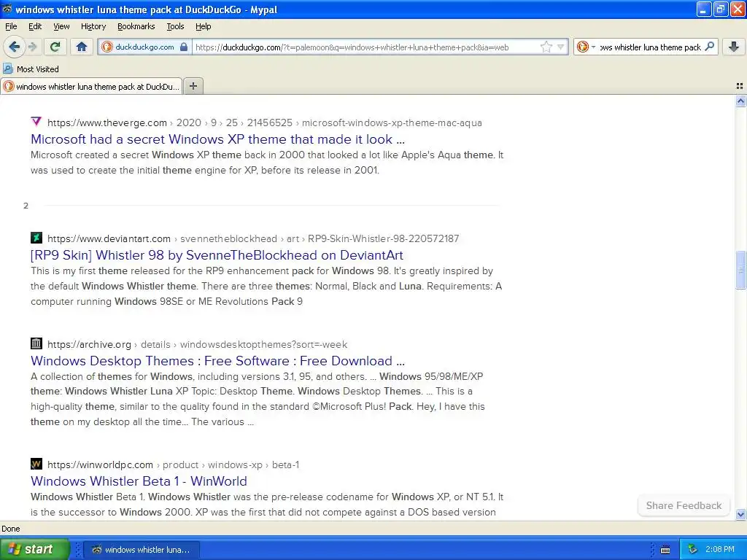This screenshot has height=560, width=747.
Task: Click the duckduckgo.com site identity button
Action: 145,47
